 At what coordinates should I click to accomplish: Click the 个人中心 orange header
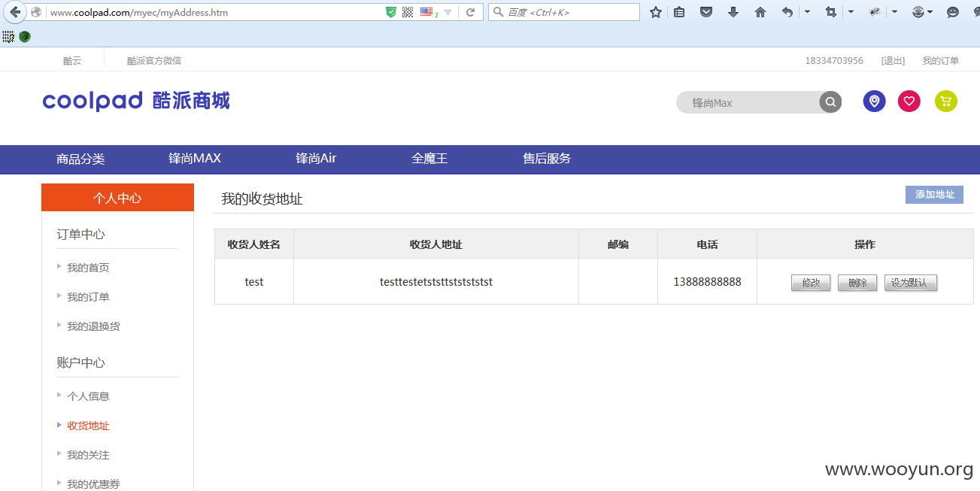pos(117,198)
